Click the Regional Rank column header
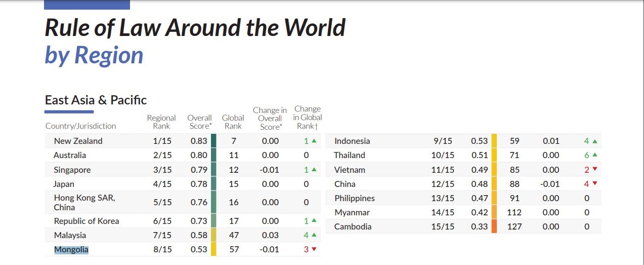Viewport: 644px width, 265px height. 161,122
